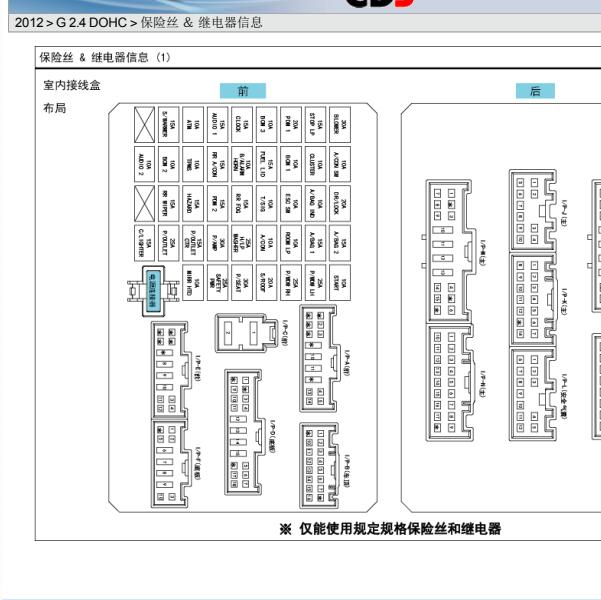Screen dimensions: 601x600
Task: Click the G 2.4 DOHC breadcrumb segment
Action: [x=91, y=23]
